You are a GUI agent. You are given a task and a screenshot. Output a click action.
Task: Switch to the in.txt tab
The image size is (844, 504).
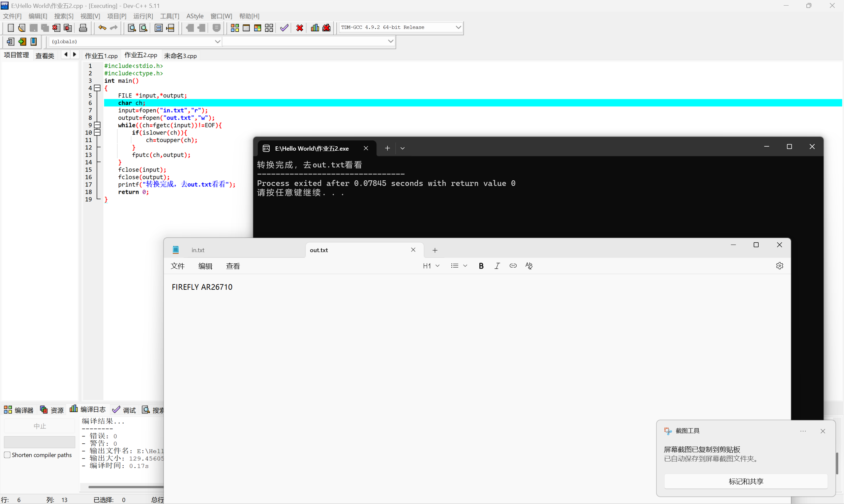pyautogui.click(x=198, y=250)
